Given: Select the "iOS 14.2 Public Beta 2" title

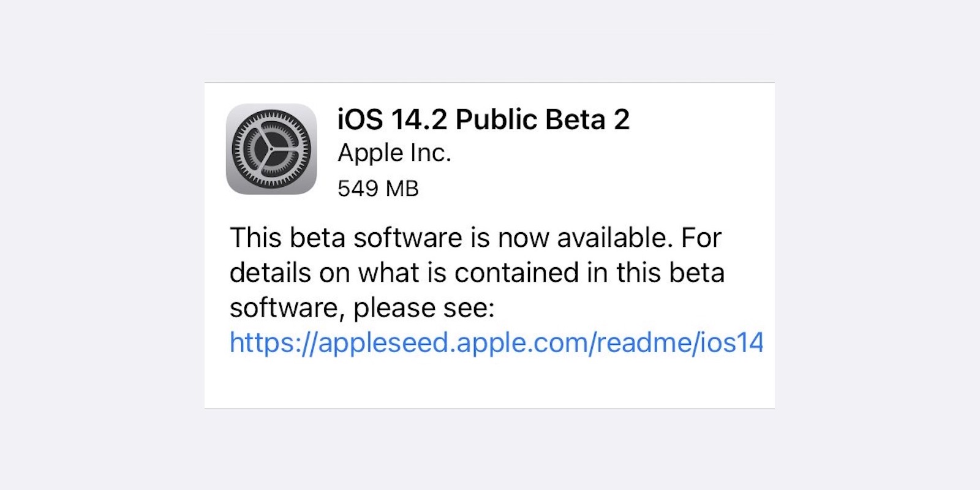Looking at the screenshot, I should (483, 119).
